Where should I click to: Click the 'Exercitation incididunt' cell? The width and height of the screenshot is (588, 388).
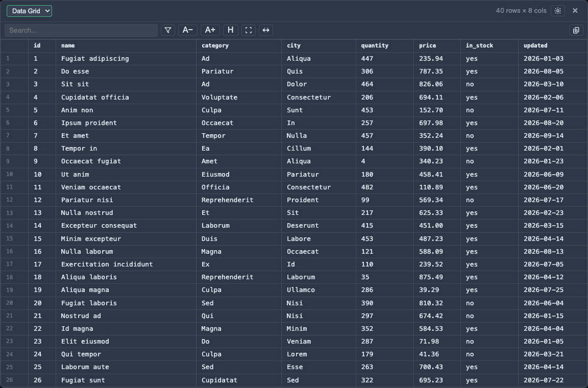pyautogui.click(x=126, y=264)
